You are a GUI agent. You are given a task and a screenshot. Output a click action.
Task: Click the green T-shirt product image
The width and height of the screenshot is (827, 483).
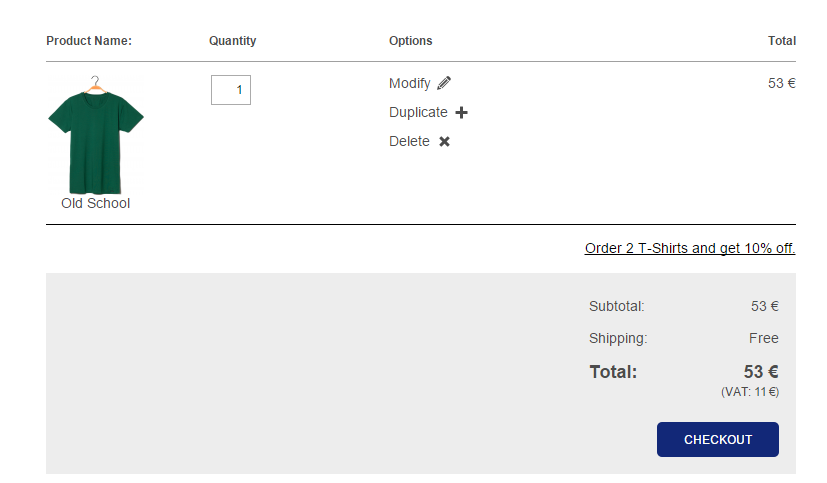(95, 135)
